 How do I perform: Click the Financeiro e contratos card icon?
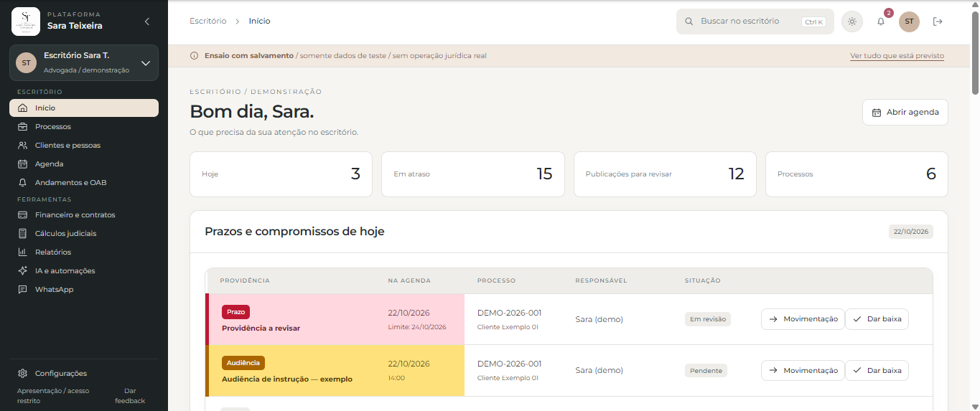(23, 215)
